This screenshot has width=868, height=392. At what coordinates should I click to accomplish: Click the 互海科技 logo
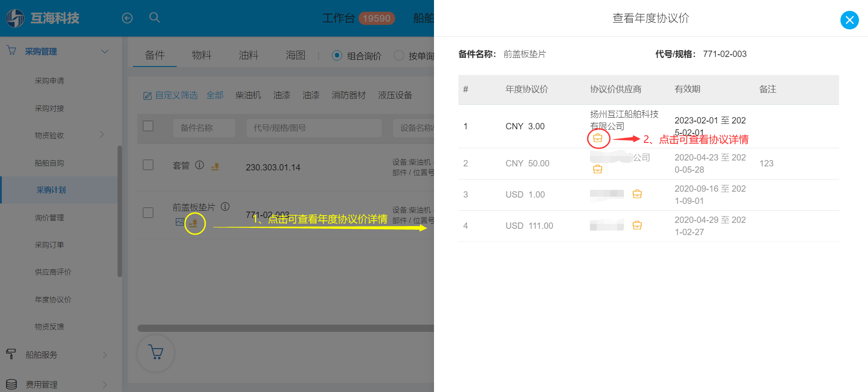point(42,18)
